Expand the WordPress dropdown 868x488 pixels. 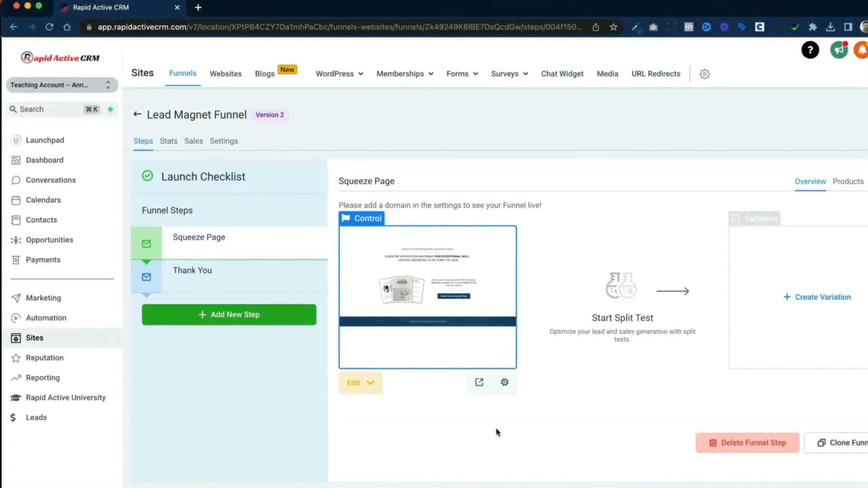339,74
